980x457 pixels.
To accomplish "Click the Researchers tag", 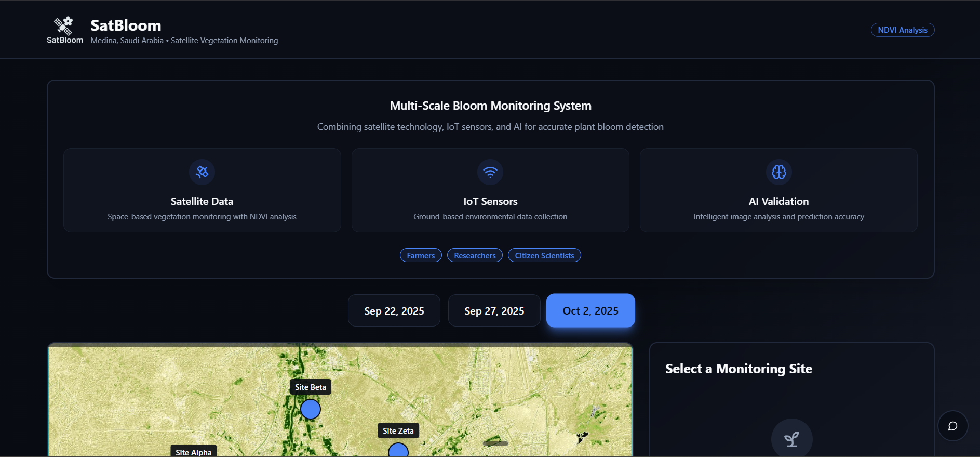I will [475, 255].
